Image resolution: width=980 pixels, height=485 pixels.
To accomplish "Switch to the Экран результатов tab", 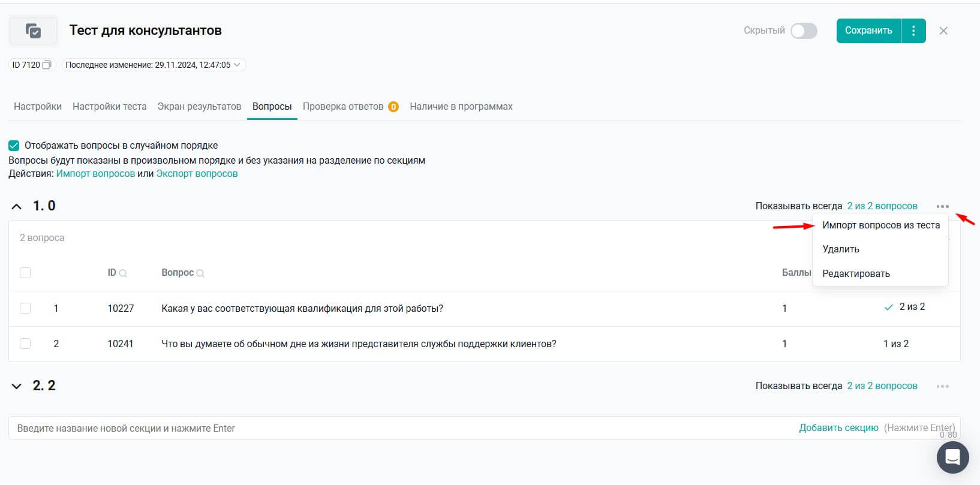I will tap(199, 107).
